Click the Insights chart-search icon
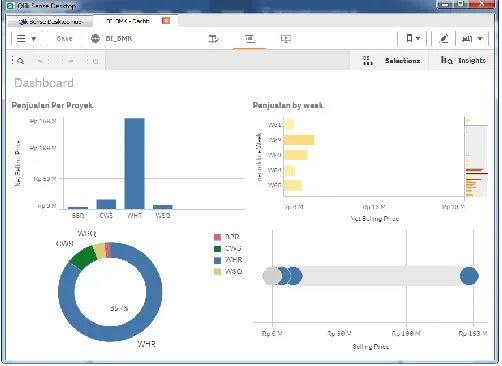The width and height of the screenshot is (502, 366). pos(446,60)
